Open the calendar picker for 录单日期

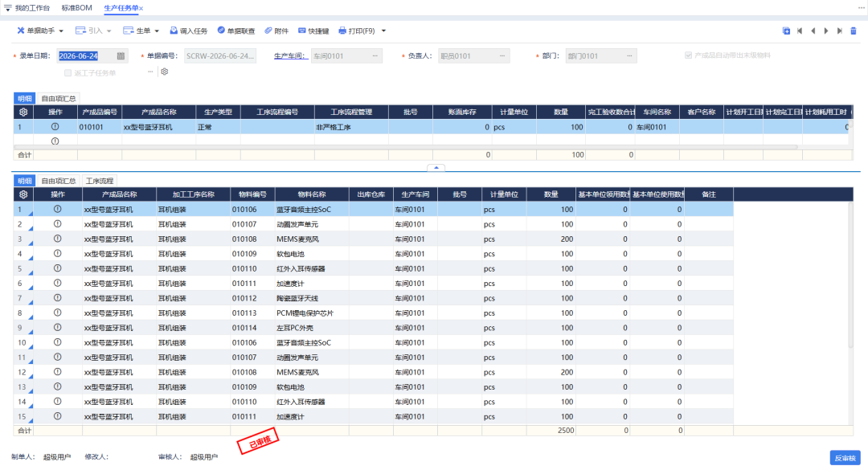click(x=121, y=56)
